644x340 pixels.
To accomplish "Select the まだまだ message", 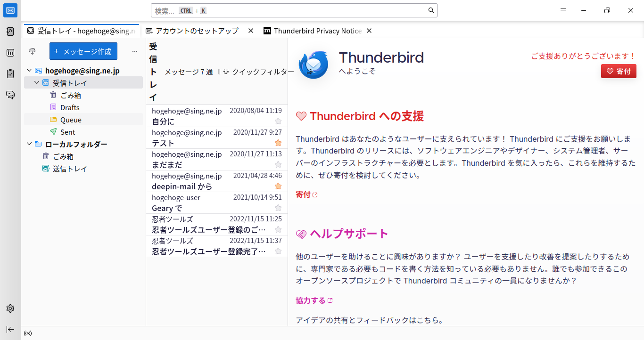I will (x=216, y=160).
